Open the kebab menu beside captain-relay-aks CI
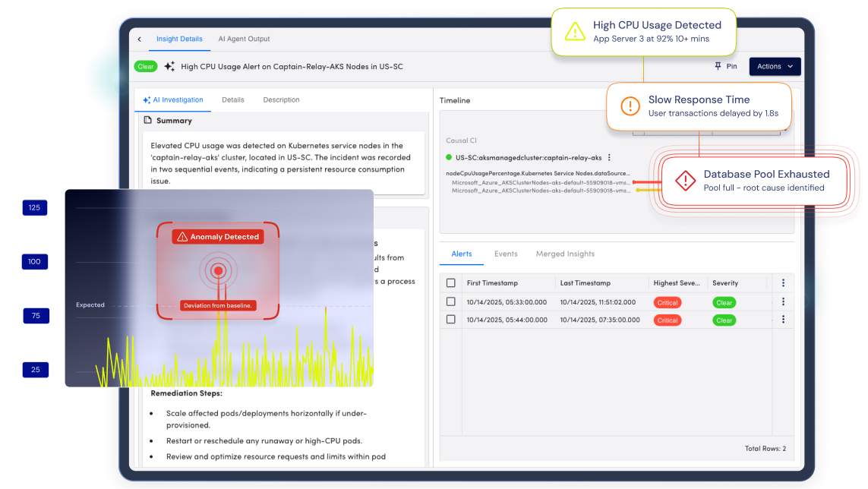 [x=609, y=158]
